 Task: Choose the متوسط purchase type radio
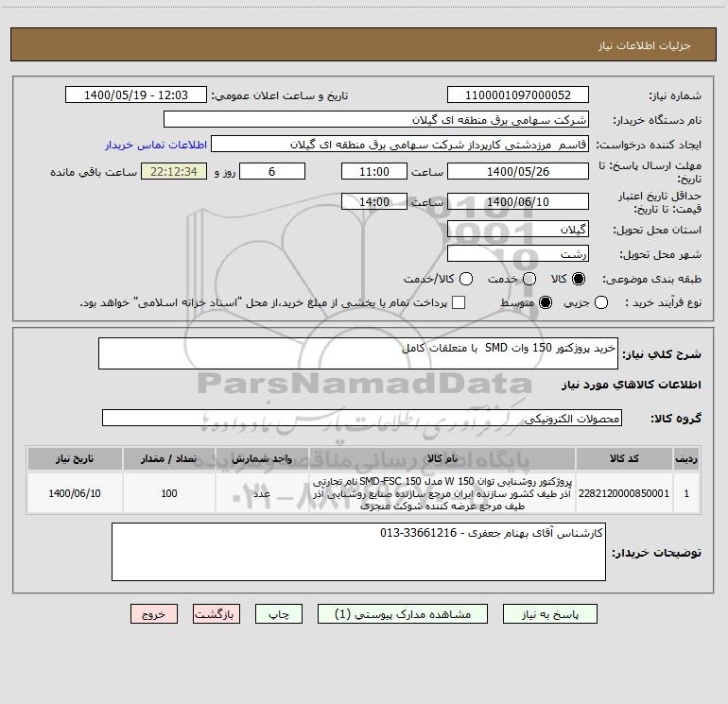[x=546, y=302]
